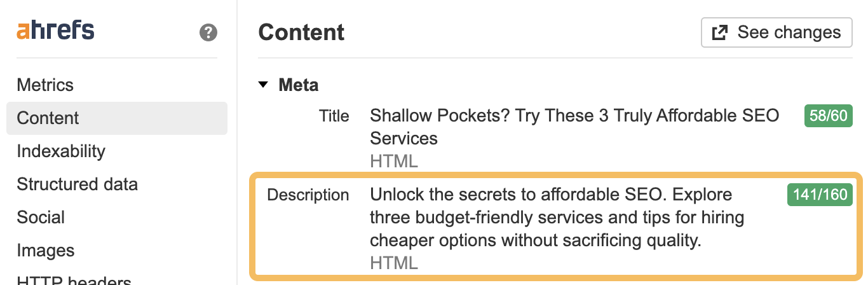This screenshot has height=285, width=868.
Task: Open the HTTP headers section
Action: pos(74,279)
